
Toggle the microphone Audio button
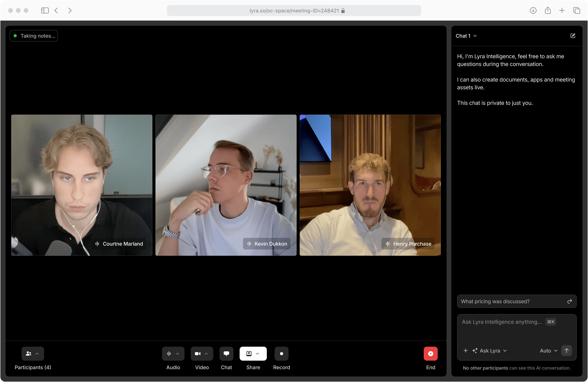point(169,353)
